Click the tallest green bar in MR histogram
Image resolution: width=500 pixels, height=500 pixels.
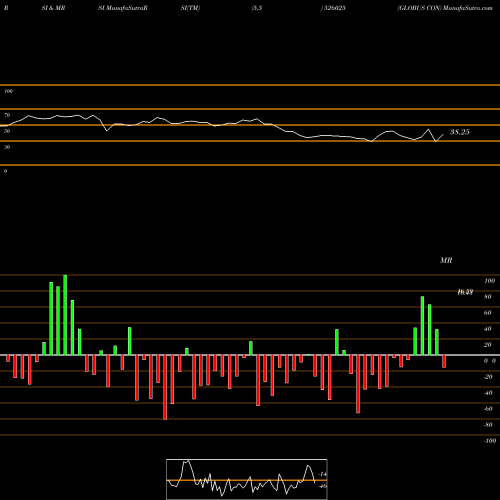(x=65, y=315)
